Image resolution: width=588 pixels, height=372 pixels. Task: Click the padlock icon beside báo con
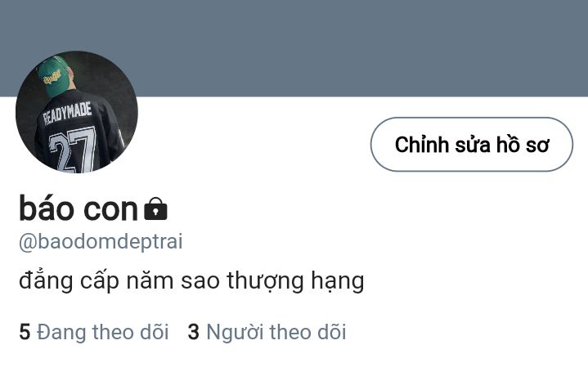(x=155, y=208)
